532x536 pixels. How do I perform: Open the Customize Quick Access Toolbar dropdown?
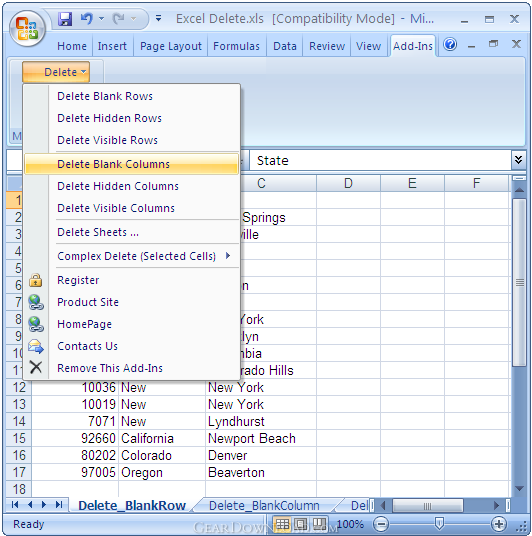click(158, 18)
